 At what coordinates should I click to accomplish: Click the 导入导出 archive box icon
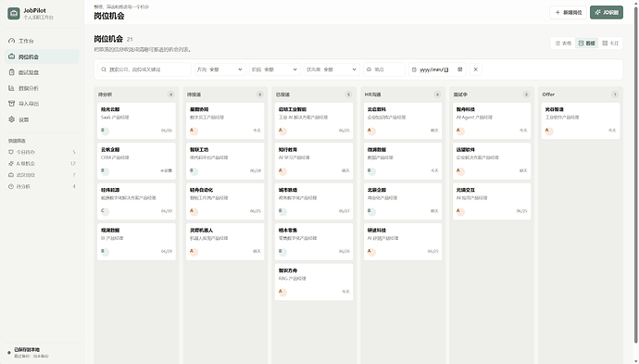coord(11,104)
